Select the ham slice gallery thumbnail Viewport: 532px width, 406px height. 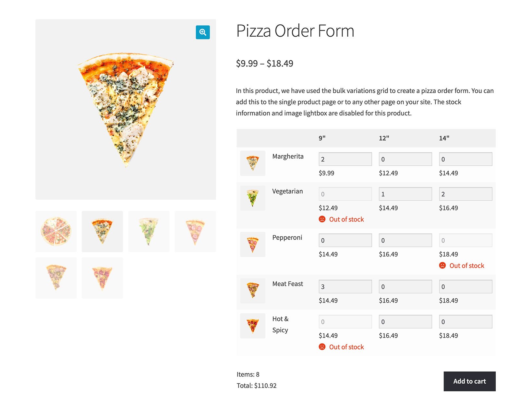56,278
